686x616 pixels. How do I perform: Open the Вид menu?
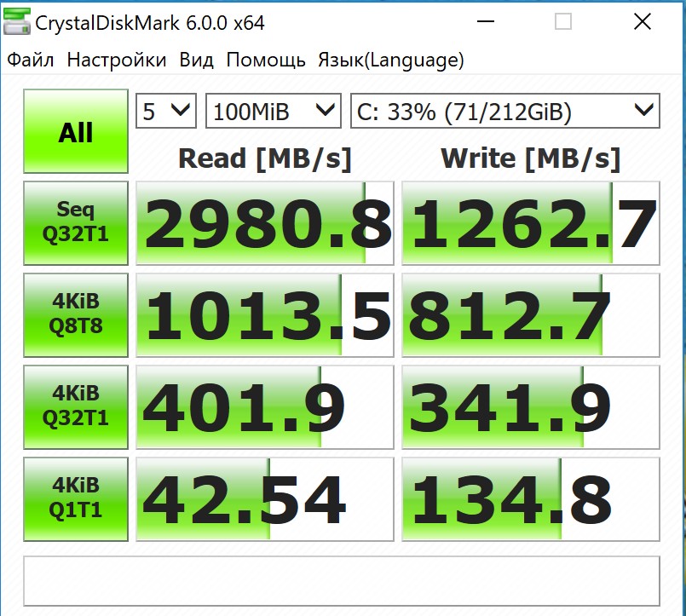click(197, 60)
